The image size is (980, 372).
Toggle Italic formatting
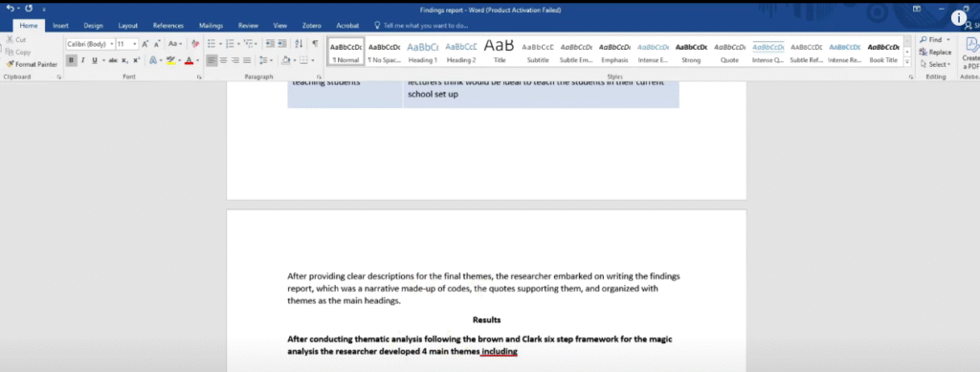(82, 60)
